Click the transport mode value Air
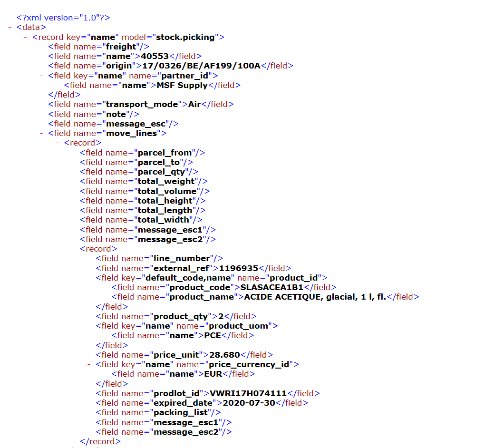The height and width of the screenshot is (448, 494). 194,104
